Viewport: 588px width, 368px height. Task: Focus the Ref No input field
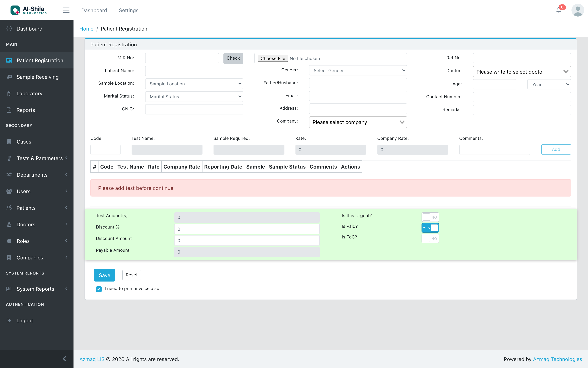(522, 58)
